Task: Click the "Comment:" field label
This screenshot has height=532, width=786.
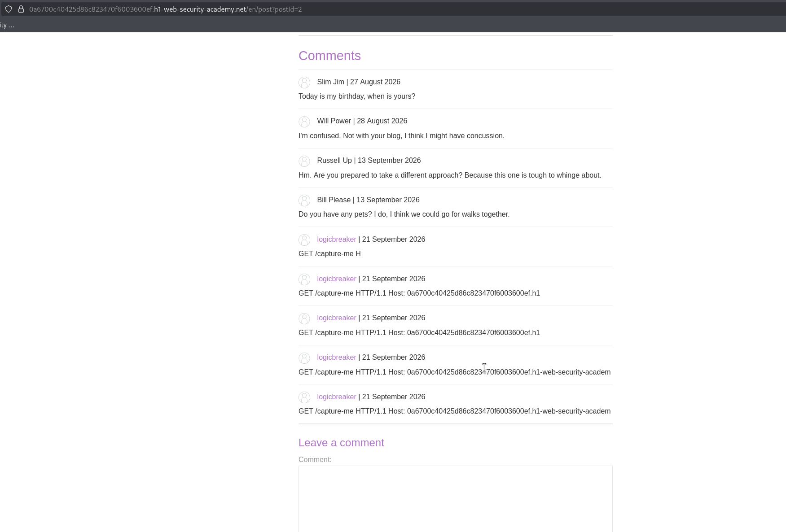Action: 315,459
